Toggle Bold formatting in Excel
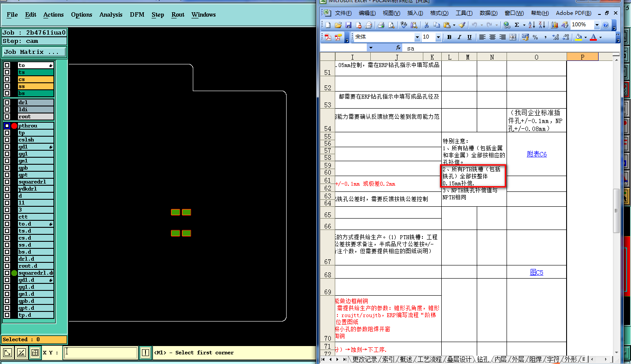631x364 pixels. (449, 37)
